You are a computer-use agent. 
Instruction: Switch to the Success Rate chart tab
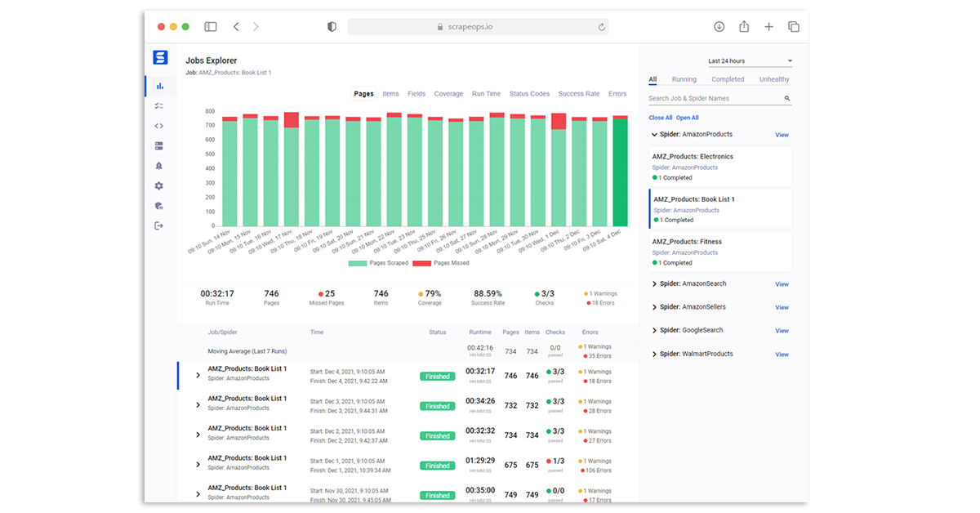click(x=579, y=94)
